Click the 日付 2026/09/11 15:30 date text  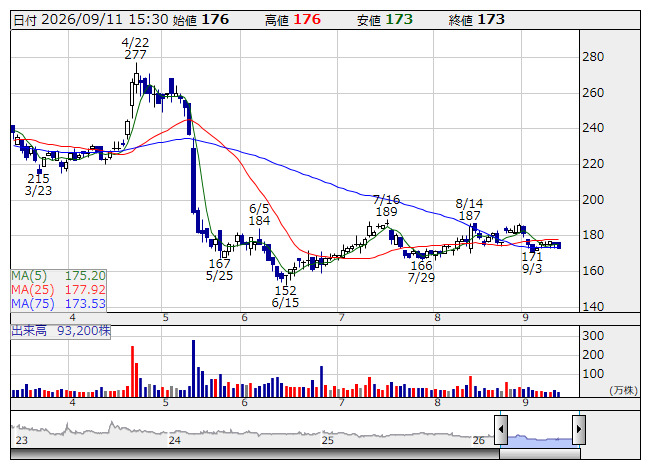[x=91, y=20]
